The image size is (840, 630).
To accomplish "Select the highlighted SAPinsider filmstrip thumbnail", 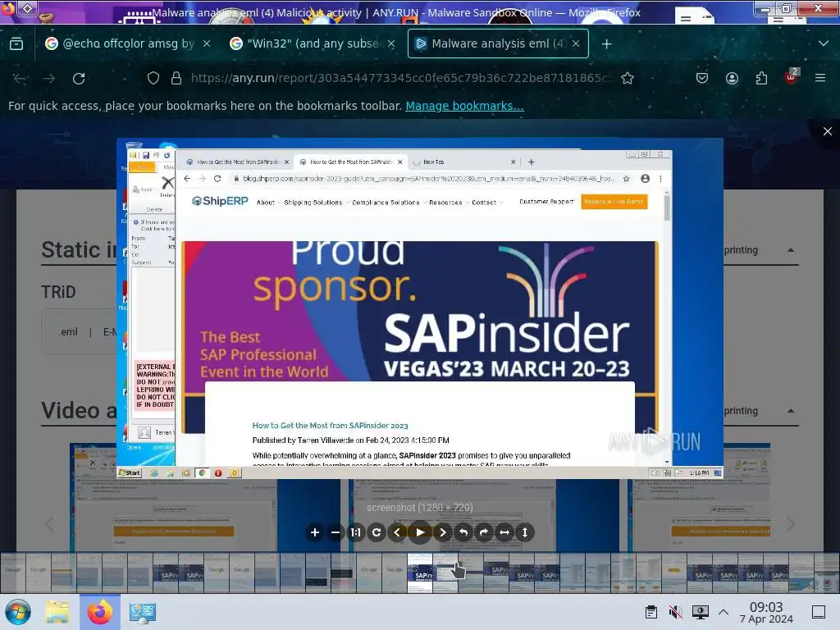I will pyautogui.click(x=420, y=573).
